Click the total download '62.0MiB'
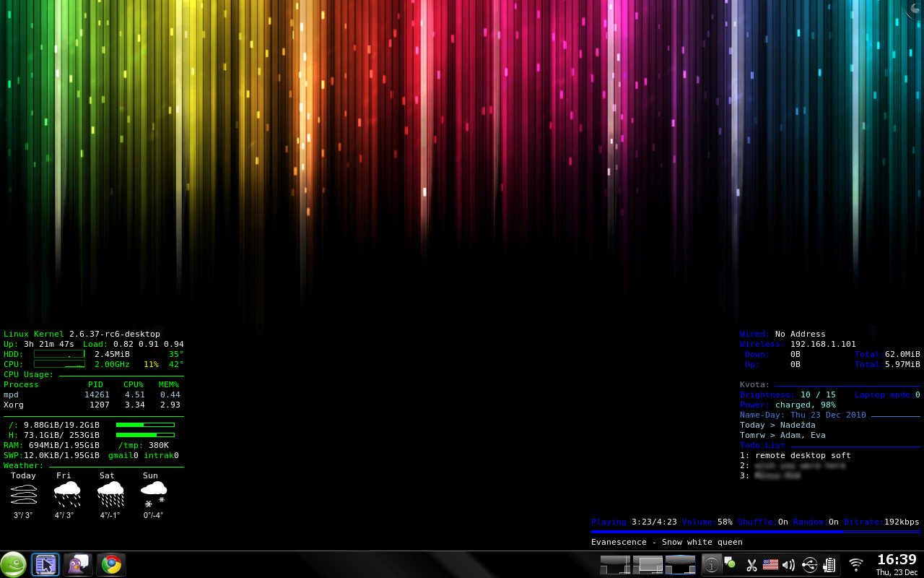The width and height of the screenshot is (924, 578). [902, 354]
